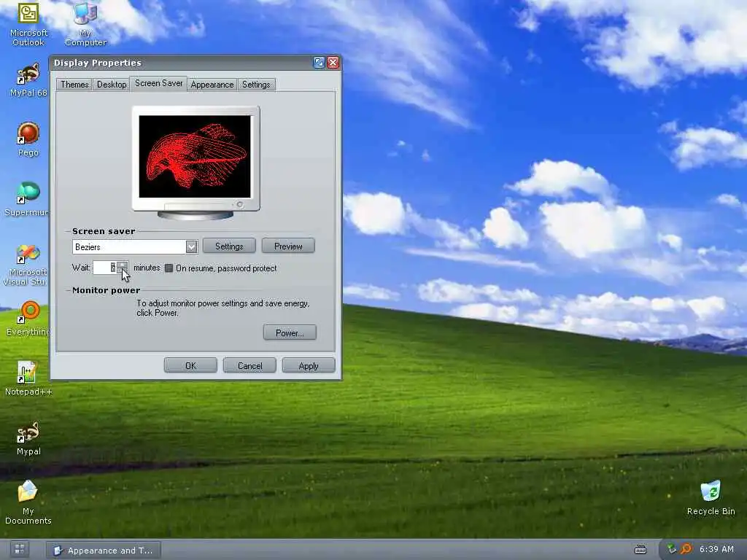Confirm with the OK button
Viewport: 747px width, 560px height.
(x=190, y=366)
